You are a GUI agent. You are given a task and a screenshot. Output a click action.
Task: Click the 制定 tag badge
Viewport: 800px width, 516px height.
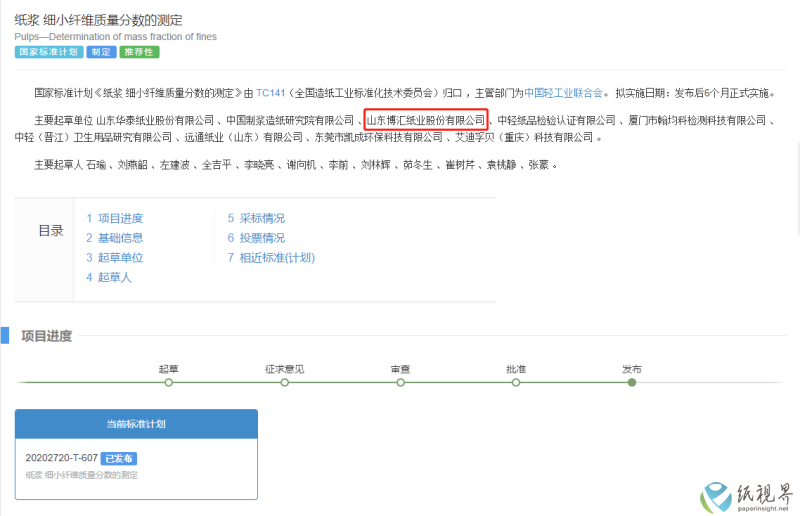pos(101,52)
